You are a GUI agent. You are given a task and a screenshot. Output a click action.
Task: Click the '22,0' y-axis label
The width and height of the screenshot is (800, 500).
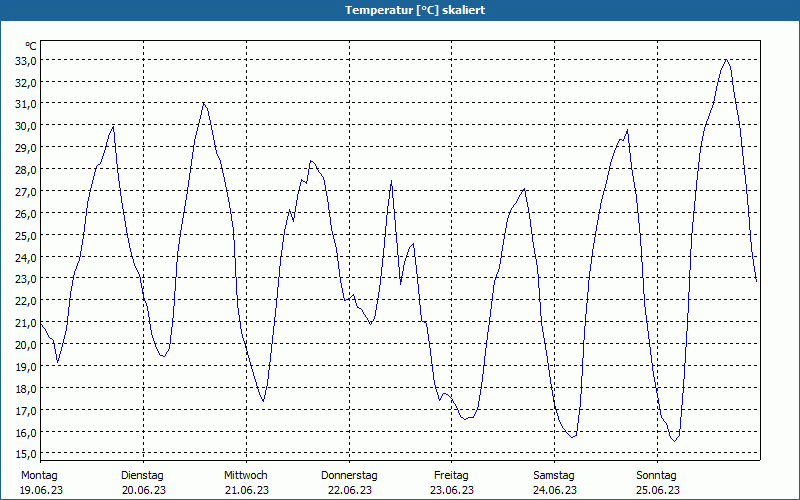pos(26,301)
